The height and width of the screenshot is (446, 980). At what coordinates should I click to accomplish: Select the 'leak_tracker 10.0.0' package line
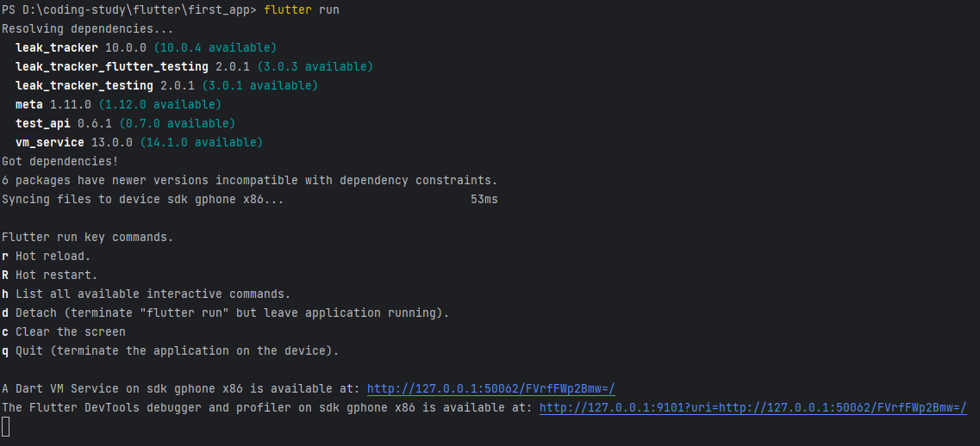pos(146,47)
